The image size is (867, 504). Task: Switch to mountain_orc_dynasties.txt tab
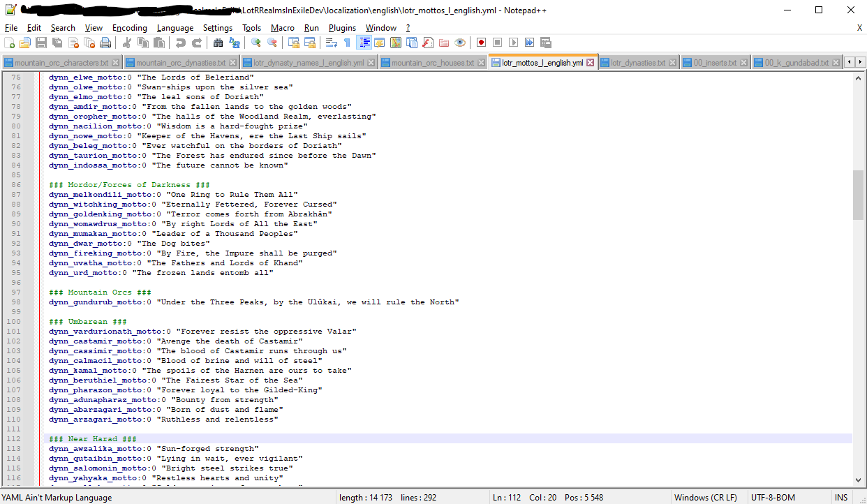180,63
